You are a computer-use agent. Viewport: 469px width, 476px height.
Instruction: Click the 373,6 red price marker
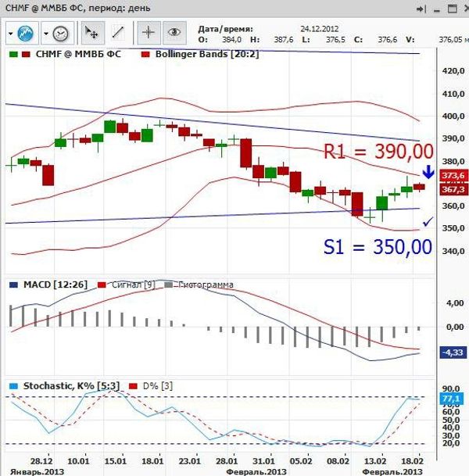453,175
